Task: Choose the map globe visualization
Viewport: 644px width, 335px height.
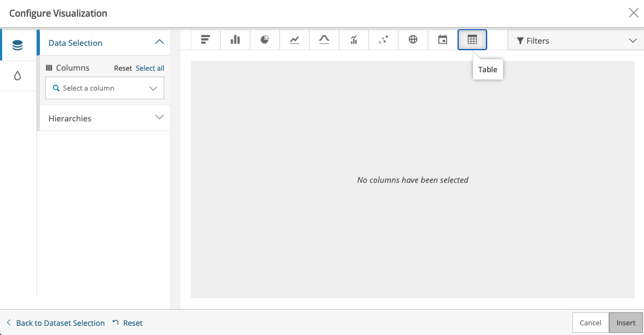Action: coord(413,40)
